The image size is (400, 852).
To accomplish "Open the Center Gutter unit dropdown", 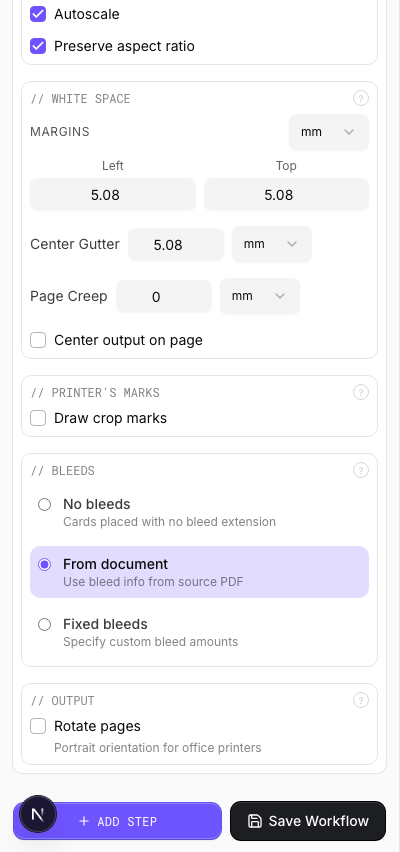I will coord(272,244).
